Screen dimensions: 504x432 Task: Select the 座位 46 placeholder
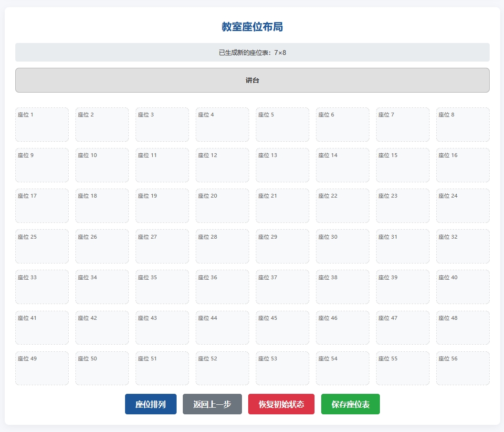click(343, 328)
